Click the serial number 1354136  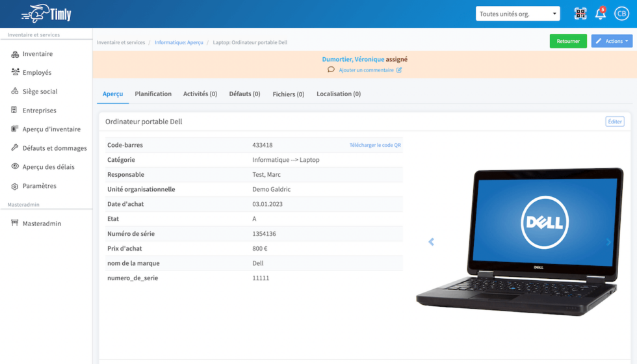264,233
